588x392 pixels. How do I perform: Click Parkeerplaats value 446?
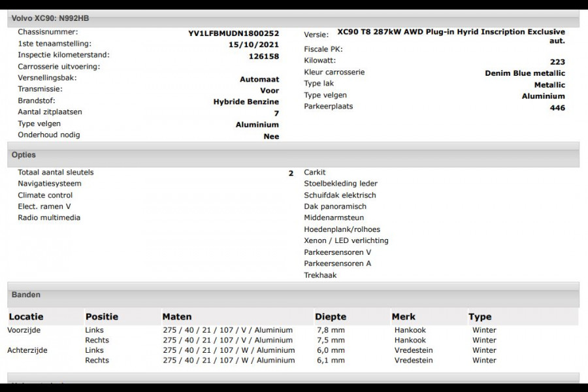(x=557, y=108)
